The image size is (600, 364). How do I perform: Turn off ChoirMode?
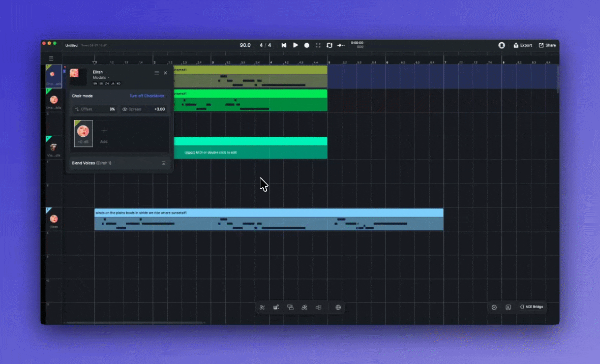coord(147,96)
